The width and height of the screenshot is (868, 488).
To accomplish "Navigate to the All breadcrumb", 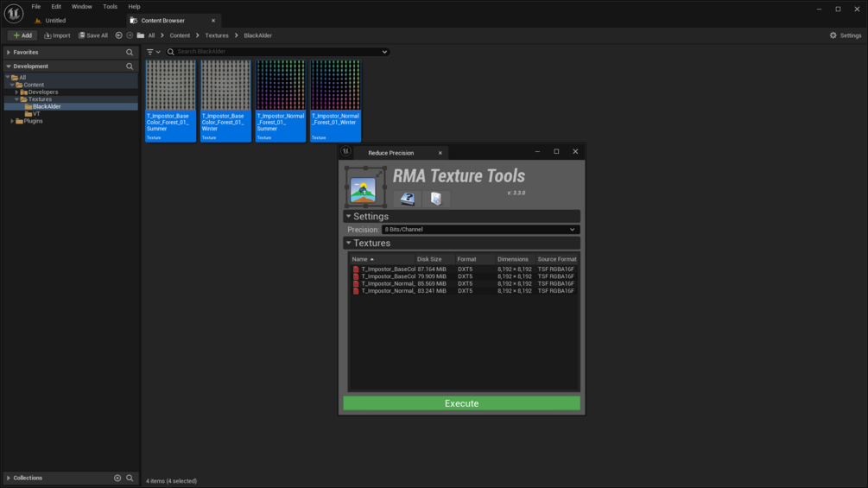I will (151, 35).
